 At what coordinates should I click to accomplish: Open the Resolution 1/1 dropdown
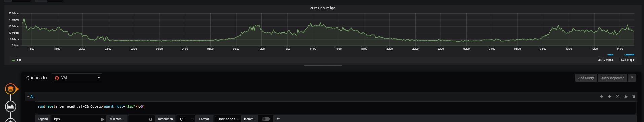186,119
